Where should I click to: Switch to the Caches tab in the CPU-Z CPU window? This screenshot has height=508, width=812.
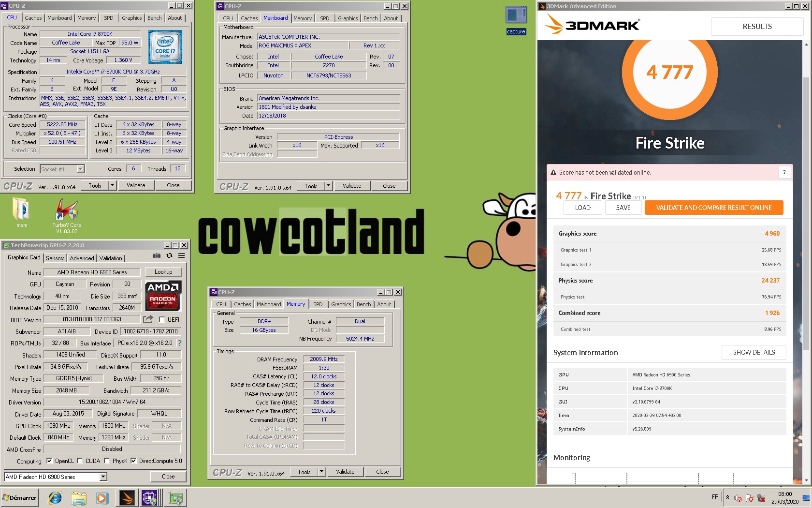click(33, 18)
